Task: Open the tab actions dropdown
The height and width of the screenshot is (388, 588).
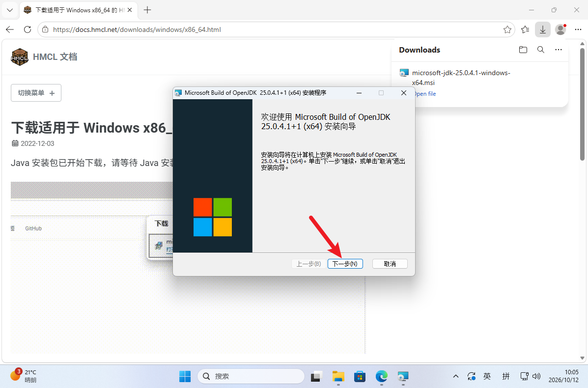Action: (x=10, y=10)
